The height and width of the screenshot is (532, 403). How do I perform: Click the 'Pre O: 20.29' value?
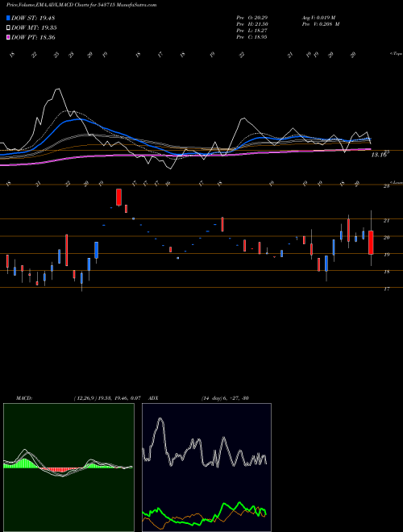coord(251,17)
